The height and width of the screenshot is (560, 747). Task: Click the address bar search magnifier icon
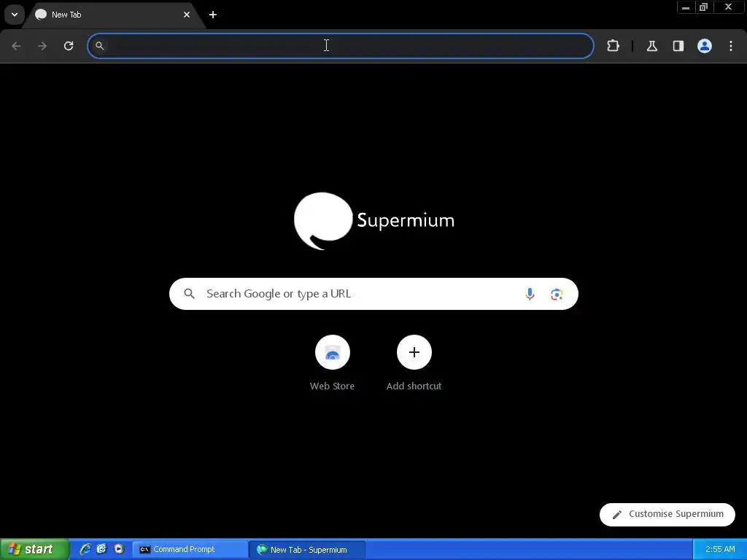(x=99, y=46)
